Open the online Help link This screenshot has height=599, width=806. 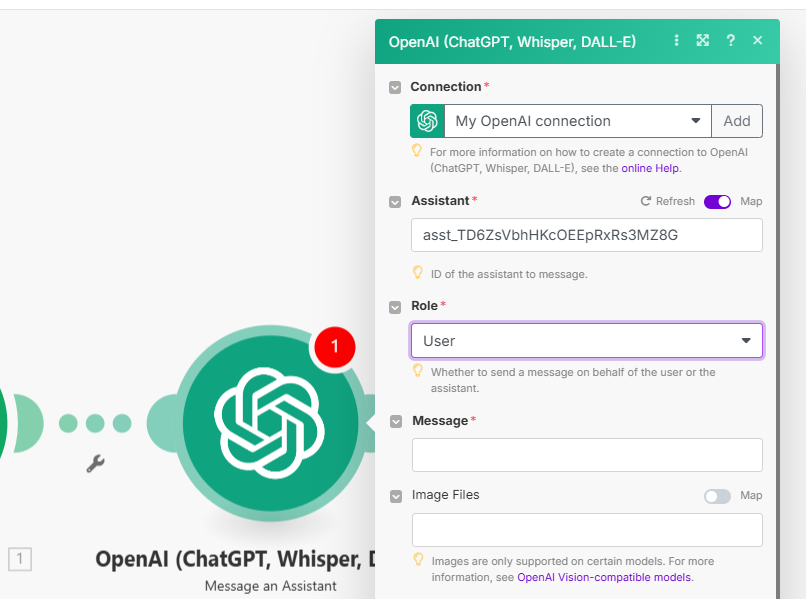click(650, 168)
